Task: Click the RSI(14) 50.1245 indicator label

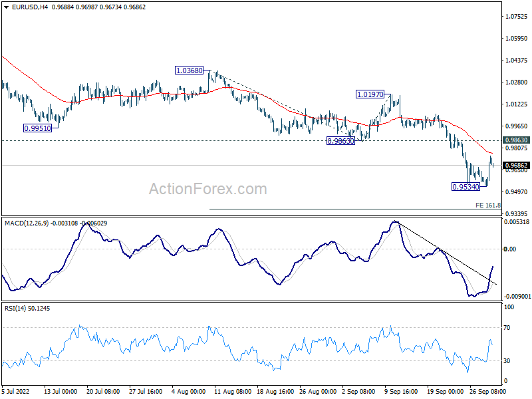Action: pyautogui.click(x=27, y=309)
